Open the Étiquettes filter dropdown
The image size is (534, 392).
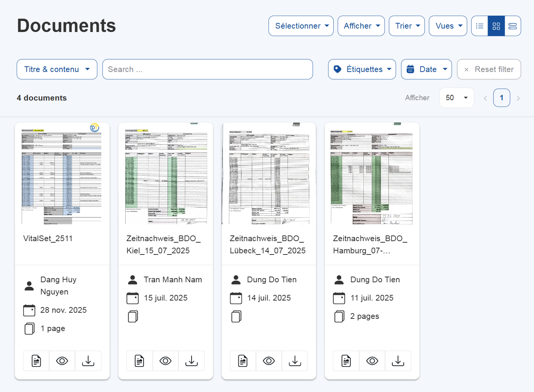click(x=362, y=69)
